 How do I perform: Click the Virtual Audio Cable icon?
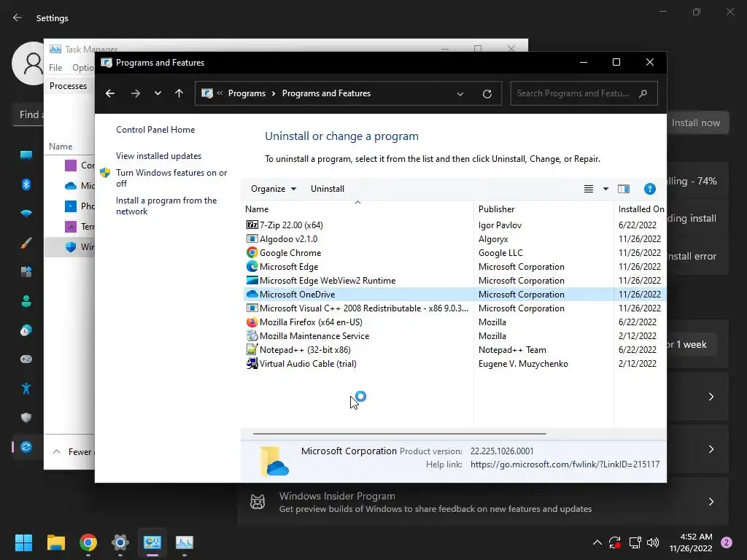tap(252, 363)
